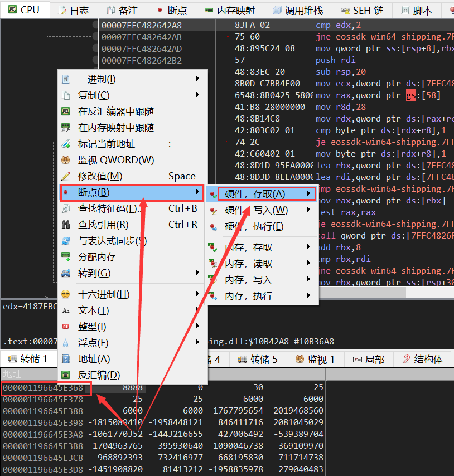Click the highlighted gs segment register
454x476 pixels.
coord(411,95)
